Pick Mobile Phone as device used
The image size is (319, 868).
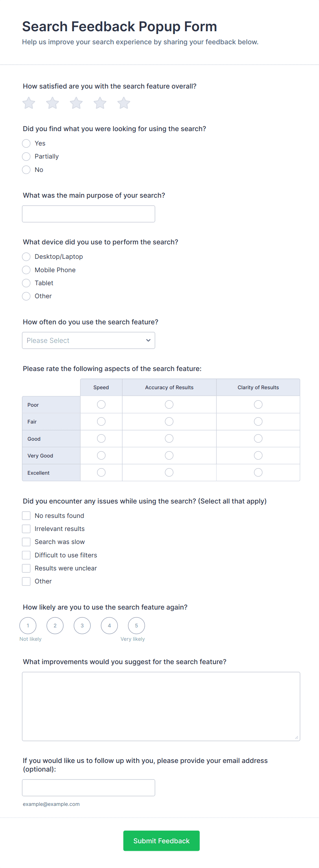pos(26,270)
